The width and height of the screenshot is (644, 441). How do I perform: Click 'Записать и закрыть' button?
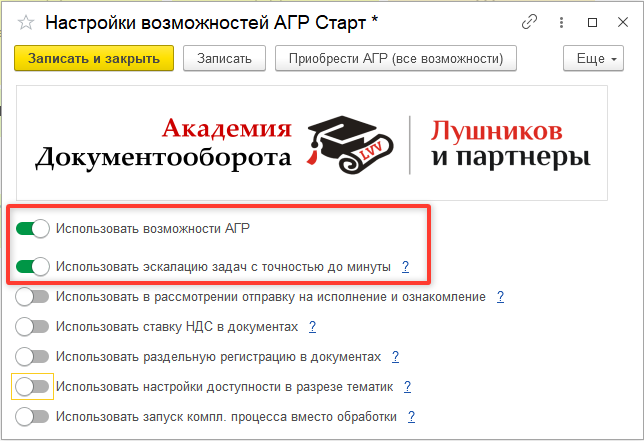pyautogui.click(x=94, y=58)
